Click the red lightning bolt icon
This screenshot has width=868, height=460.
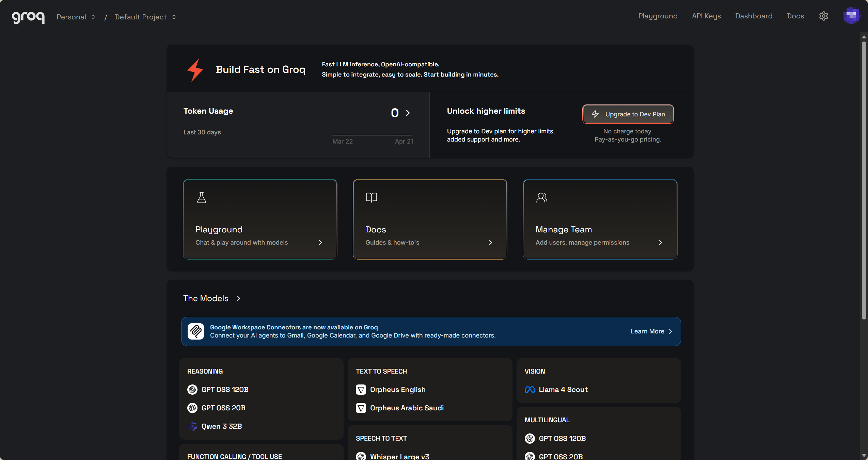(195, 70)
